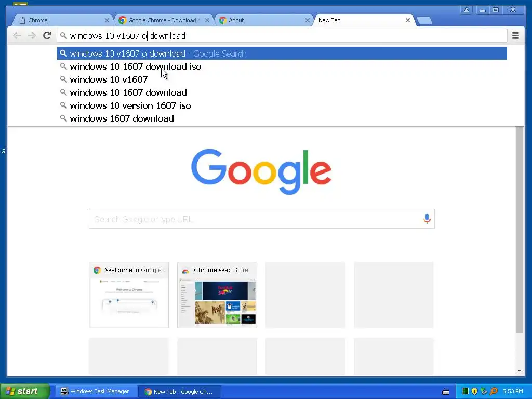
Task: Click the scrollbar down arrow
Action: [x=520, y=371]
